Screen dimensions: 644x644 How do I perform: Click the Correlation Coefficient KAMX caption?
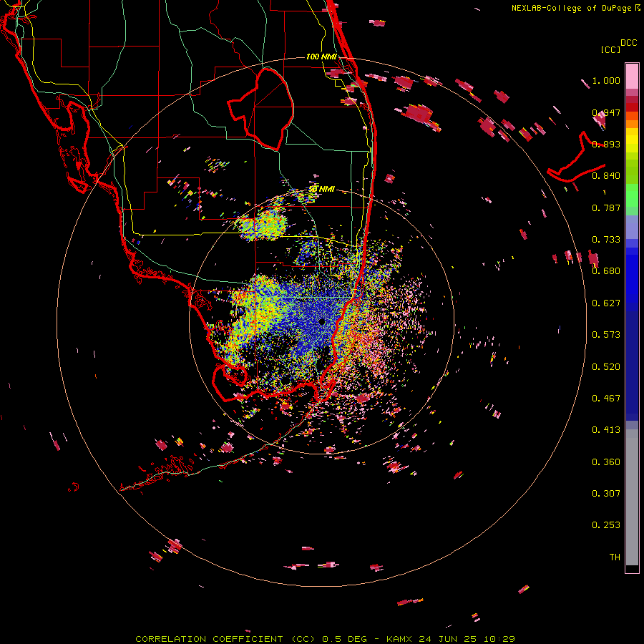(x=325, y=639)
